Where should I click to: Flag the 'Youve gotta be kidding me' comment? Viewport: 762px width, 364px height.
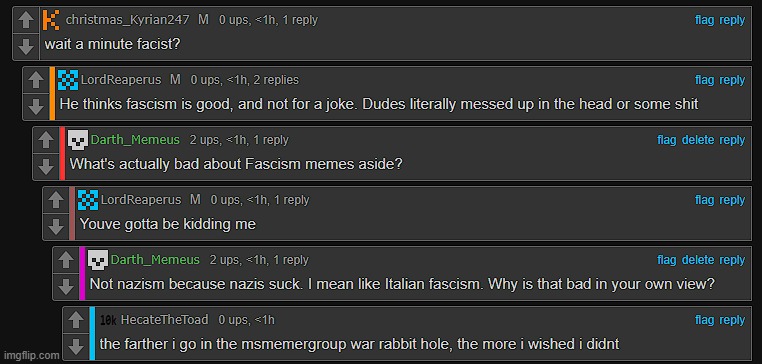[705, 200]
